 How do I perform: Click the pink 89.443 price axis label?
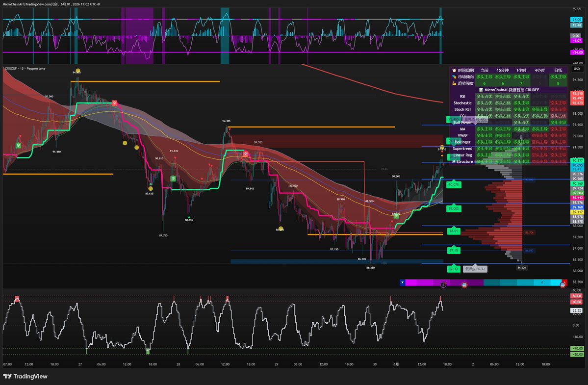tap(577, 198)
